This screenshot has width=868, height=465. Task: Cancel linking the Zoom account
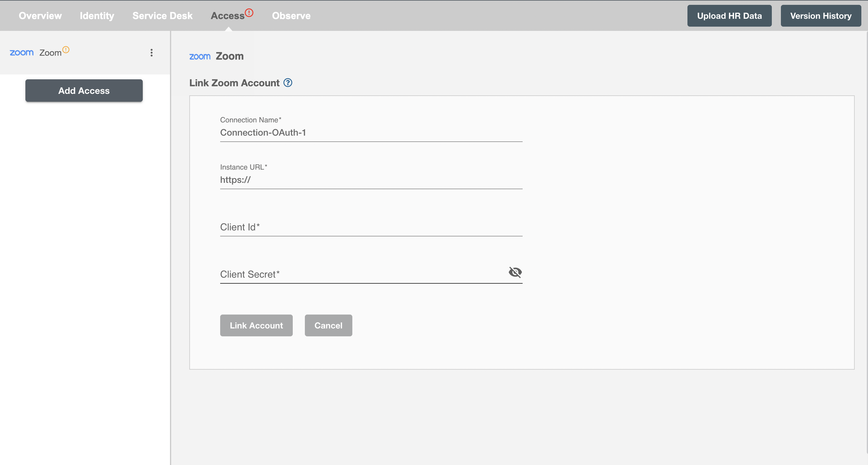(x=328, y=325)
